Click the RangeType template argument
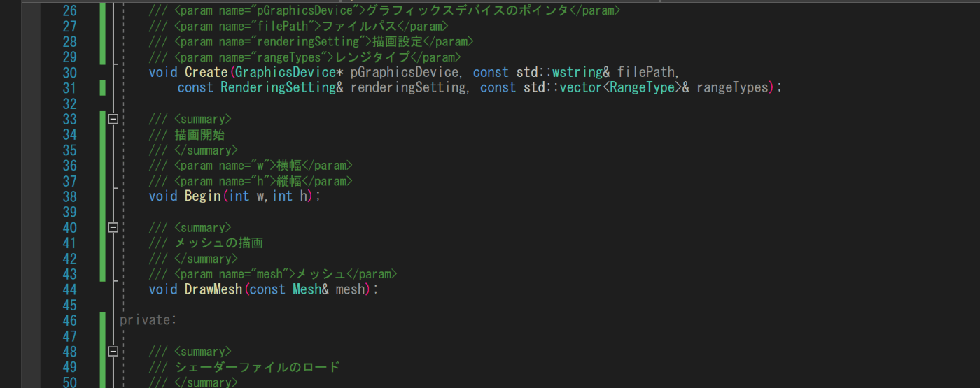The width and height of the screenshot is (980, 388). 642,88
